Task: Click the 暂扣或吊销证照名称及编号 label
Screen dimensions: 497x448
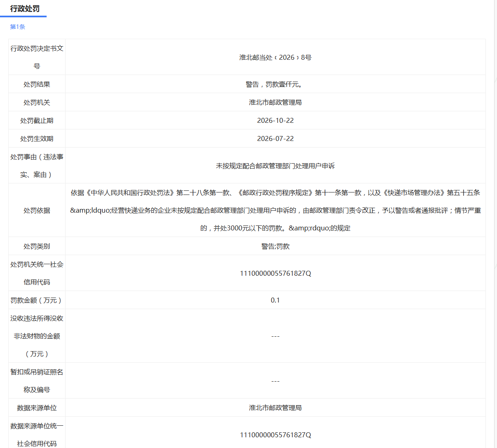Action: (x=37, y=381)
